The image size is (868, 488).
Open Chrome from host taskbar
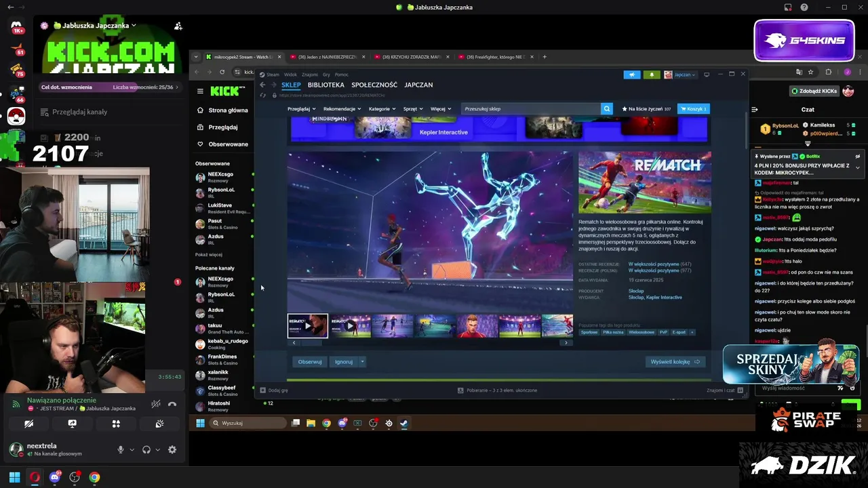(94, 477)
